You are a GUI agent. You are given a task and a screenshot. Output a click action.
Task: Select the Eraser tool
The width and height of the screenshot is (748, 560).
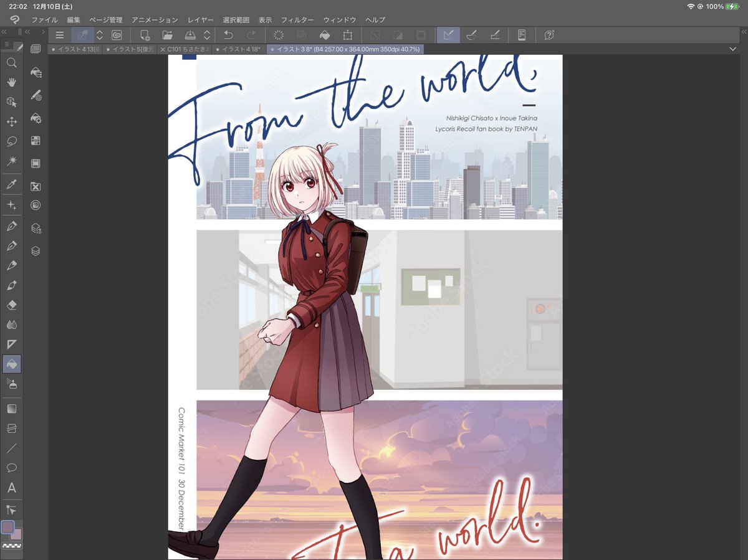[11, 305]
